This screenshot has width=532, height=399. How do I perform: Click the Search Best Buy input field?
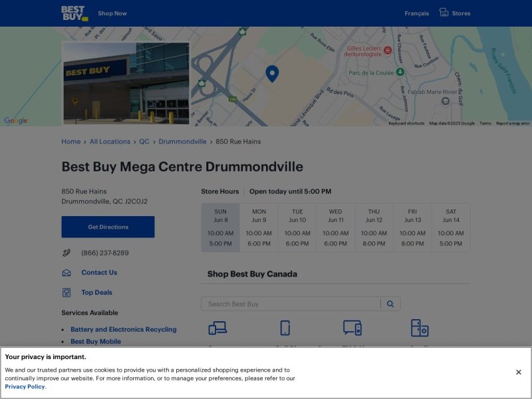(x=291, y=304)
